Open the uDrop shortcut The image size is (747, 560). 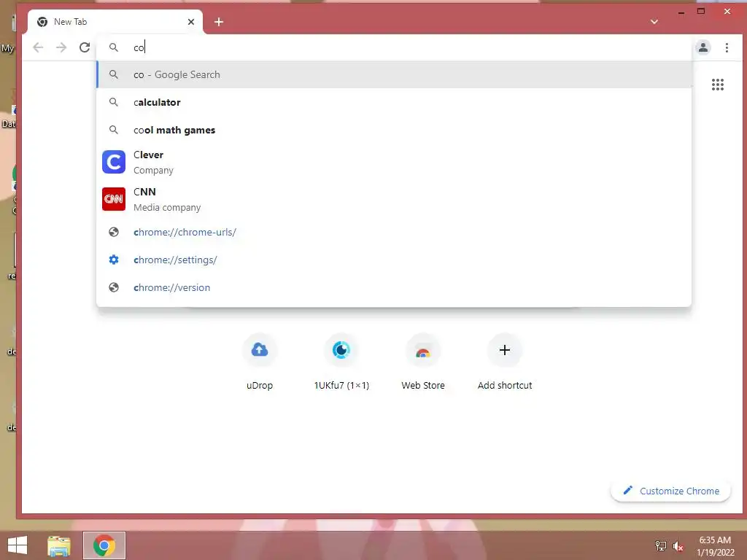[x=260, y=362]
